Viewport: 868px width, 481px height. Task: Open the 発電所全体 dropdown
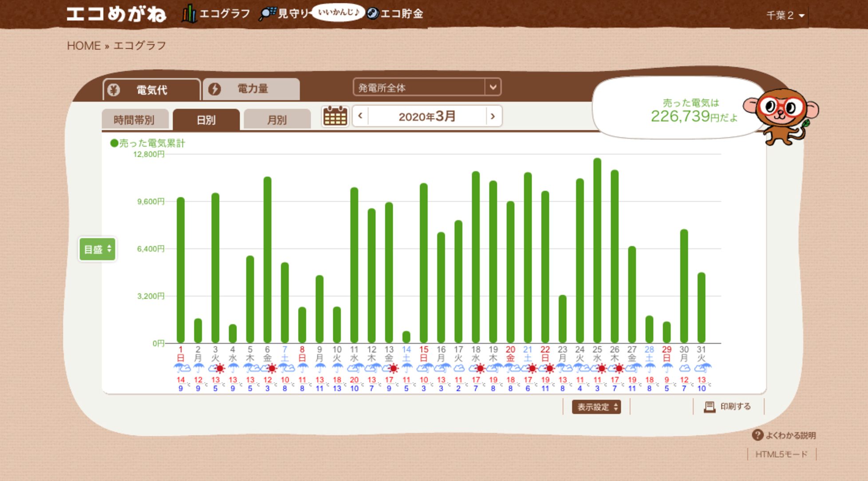(x=427, y=87)
